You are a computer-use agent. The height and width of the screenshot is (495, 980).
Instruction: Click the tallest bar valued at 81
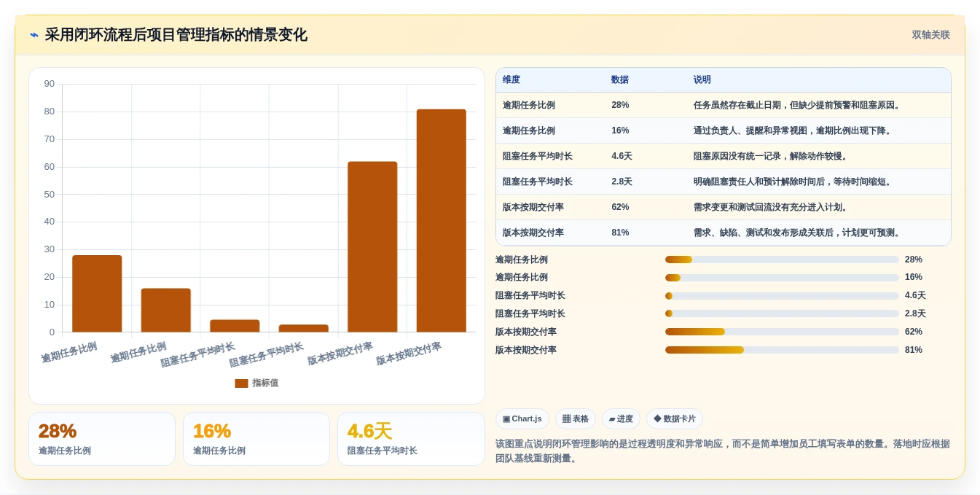tap(441, 221)
